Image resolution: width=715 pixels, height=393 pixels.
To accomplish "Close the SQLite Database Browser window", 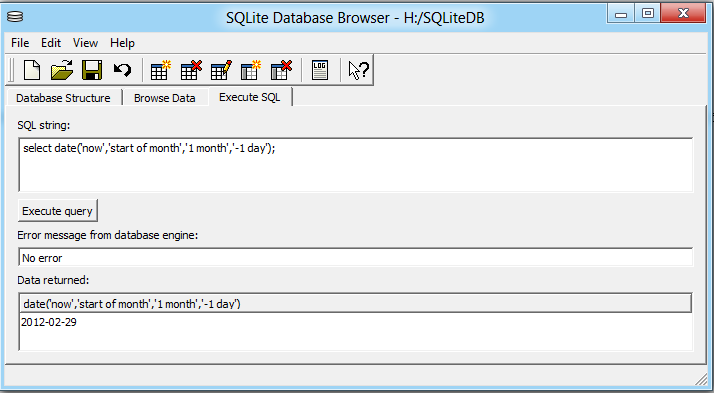I will pos(683,14).
